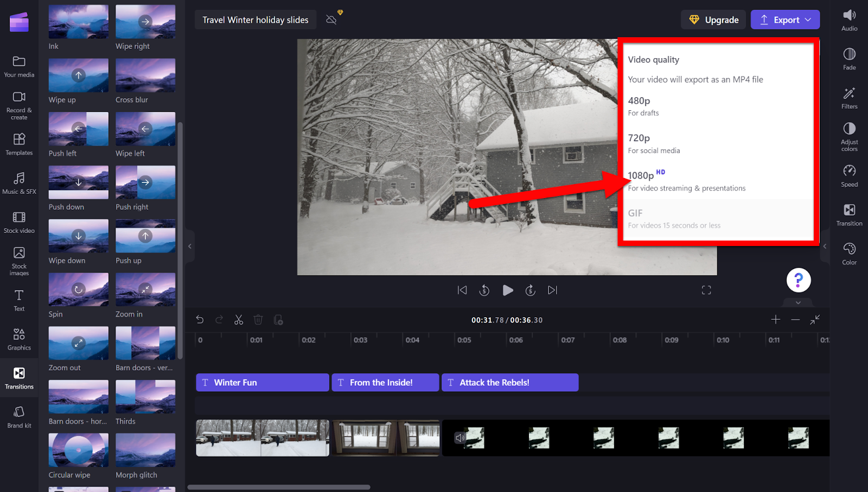Screen dimensions: 868x492
Task: Open help with question mark button
Action: pyautogui.click(x=799, y=280)
